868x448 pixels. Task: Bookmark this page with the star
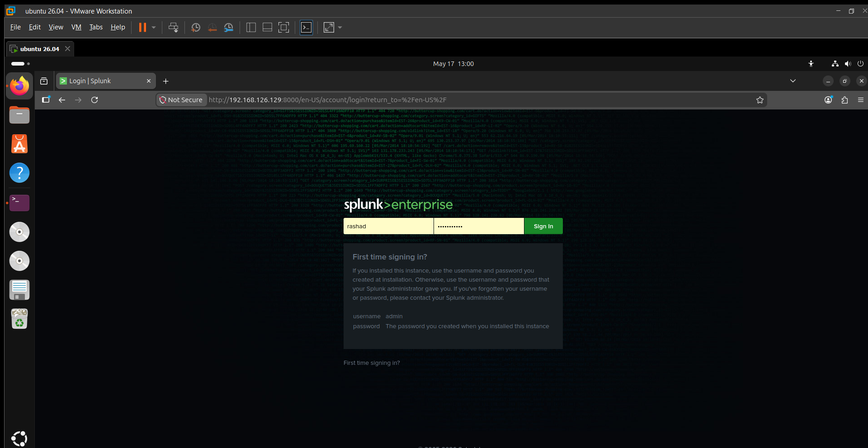click(760, 100)
